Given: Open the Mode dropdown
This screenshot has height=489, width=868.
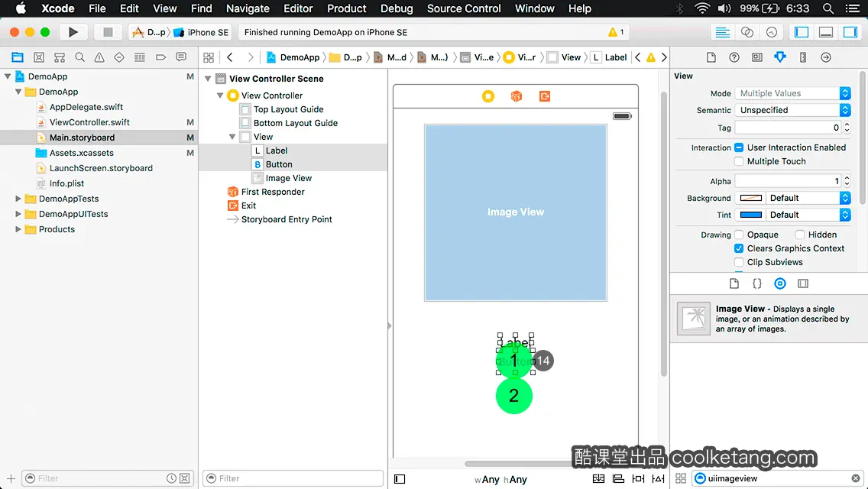Looking at the screenshot, I should coord(792,93).
